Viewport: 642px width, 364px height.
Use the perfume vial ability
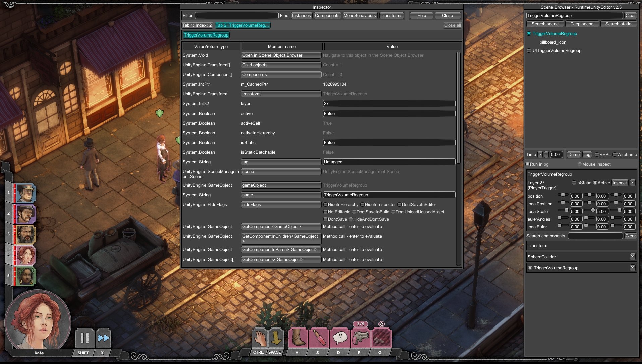(x=319, y=338)
